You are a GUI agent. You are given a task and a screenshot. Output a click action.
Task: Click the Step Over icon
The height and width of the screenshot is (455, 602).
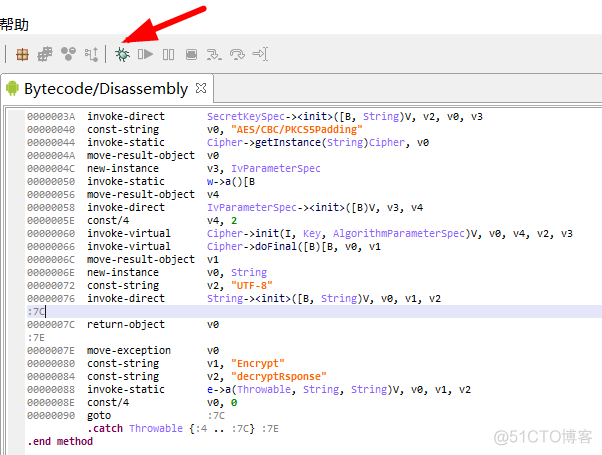tap(237, 54)
